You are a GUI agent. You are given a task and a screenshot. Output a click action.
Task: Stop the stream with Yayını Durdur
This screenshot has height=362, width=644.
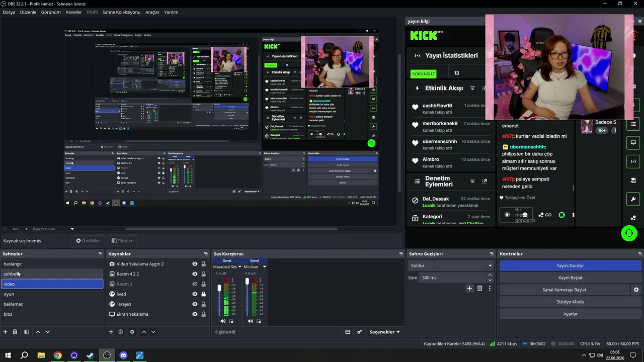pos(570,265)
